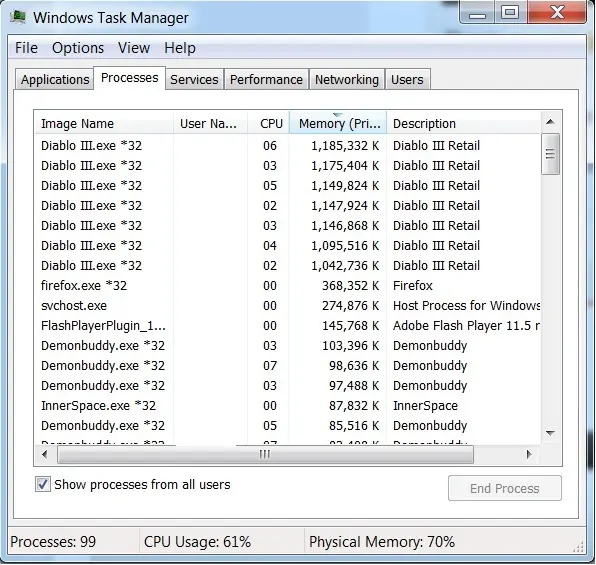Select the Diablo III process using 1,149,824 K
The image size is (596, 565).
click(287, 186)
